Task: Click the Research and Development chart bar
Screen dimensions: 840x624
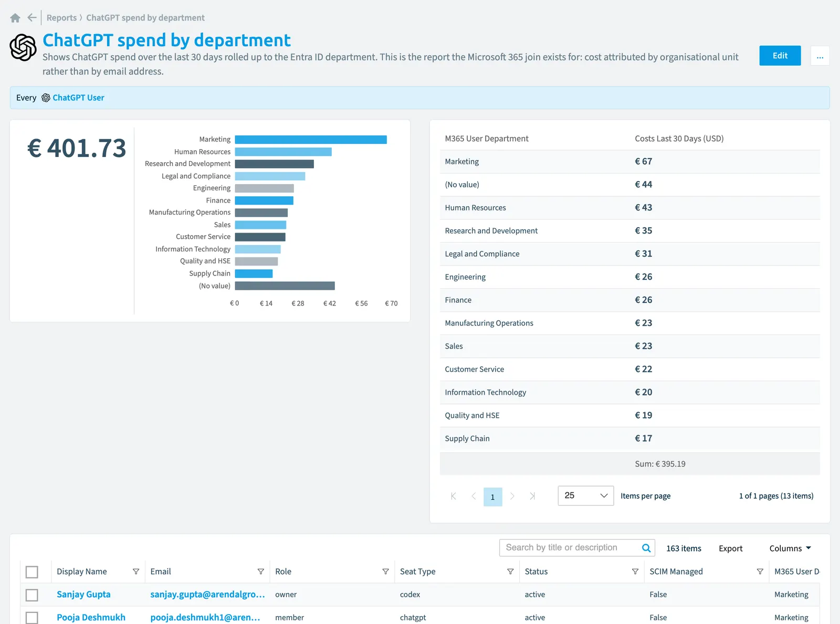Action: [275, 164]
